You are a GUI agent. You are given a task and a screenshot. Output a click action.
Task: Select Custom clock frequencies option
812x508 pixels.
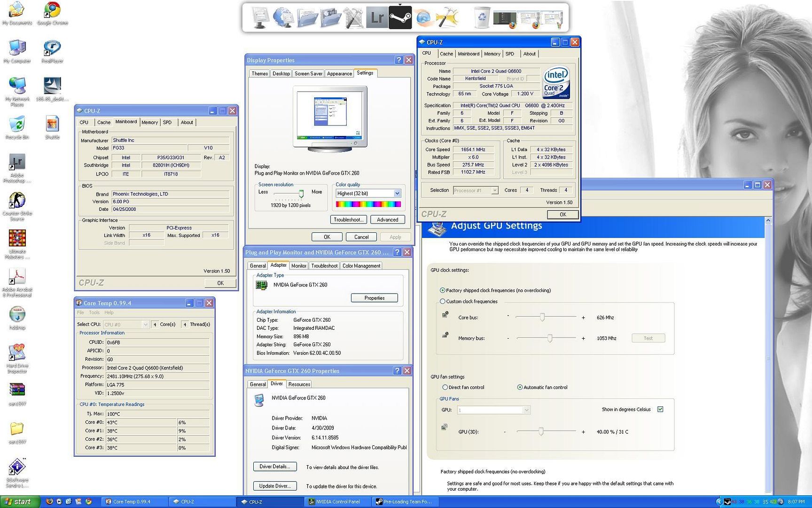(x=442, y=301)
